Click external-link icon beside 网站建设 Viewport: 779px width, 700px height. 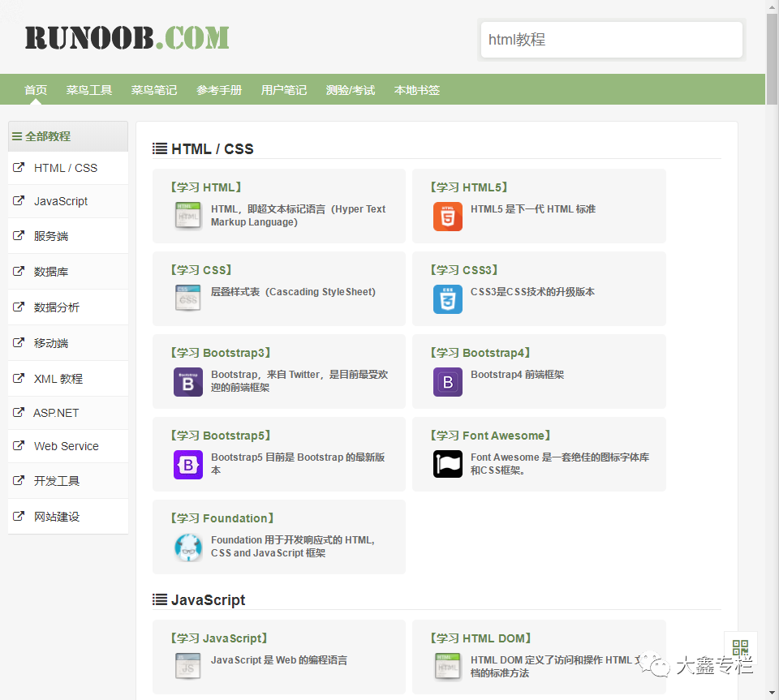tap(19, 516)
